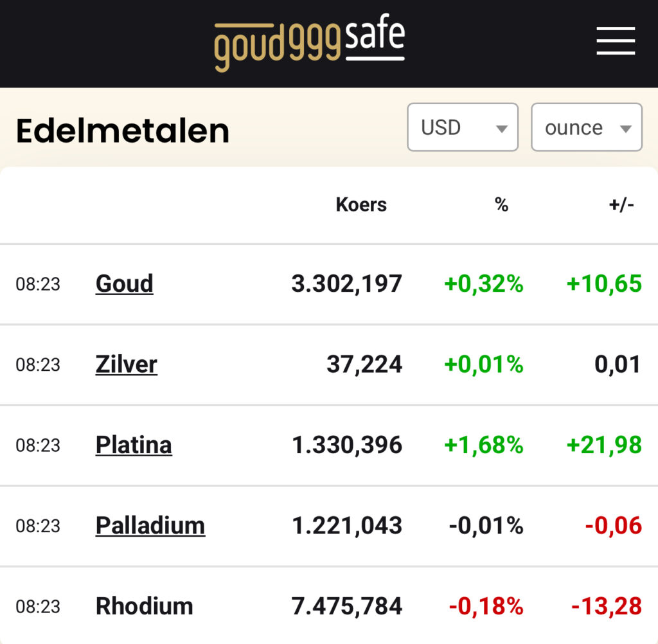
Task: Open the Zilver link
Action: click(x=126, y=364)
